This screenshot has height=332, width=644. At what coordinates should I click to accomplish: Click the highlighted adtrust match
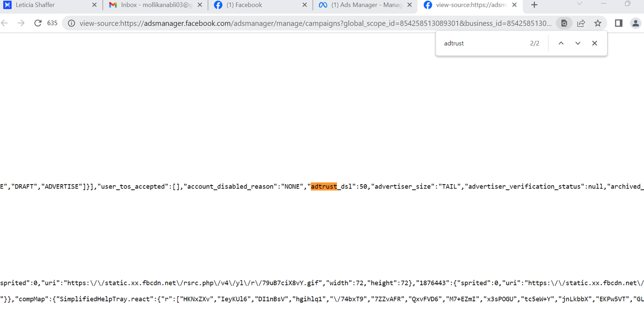(x=324, y=187)
